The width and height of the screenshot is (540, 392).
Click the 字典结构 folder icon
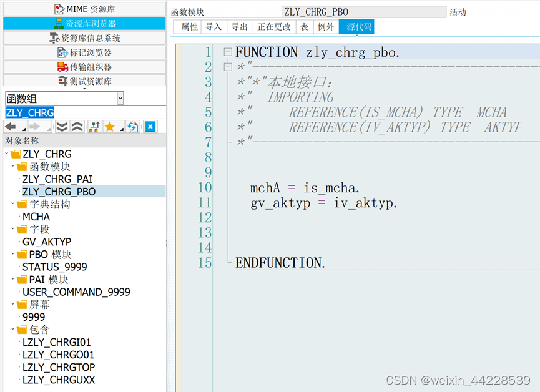(x=22, y=204)
